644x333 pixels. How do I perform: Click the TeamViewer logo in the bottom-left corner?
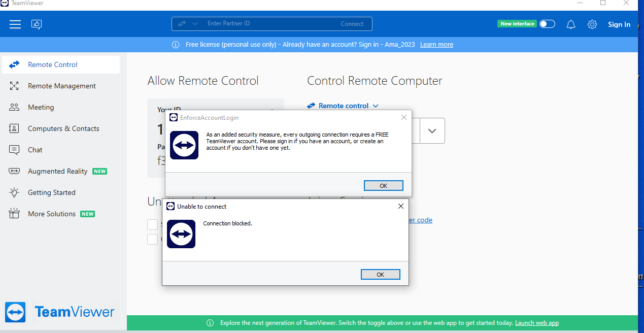pyautogui.click(x=15, y=312)
